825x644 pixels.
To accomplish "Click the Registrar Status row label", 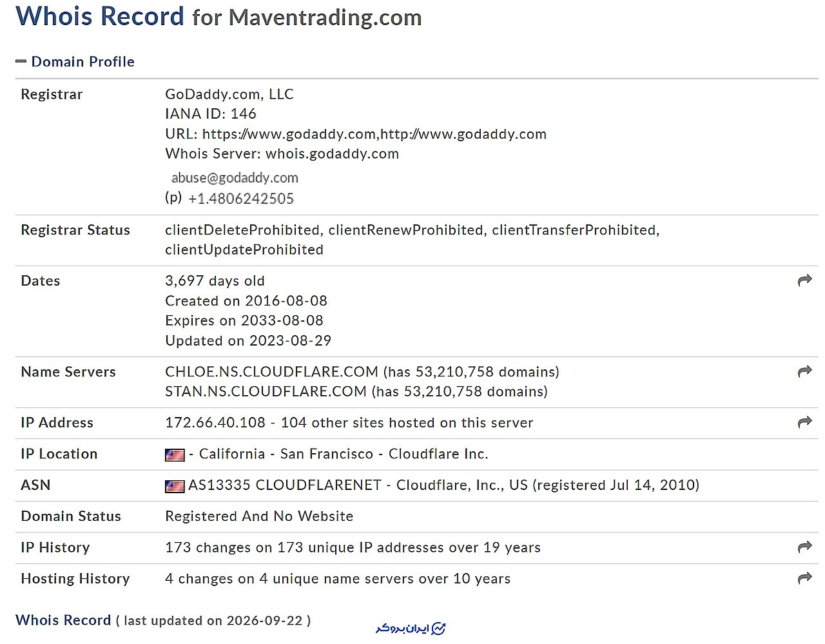I will [75, 230].
